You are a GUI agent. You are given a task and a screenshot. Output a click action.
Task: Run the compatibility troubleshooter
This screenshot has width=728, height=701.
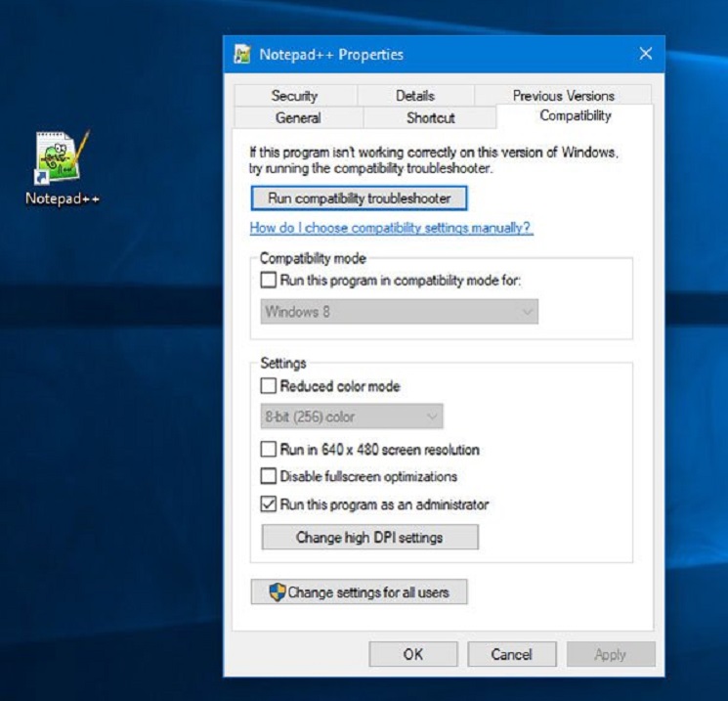point(359,198)
